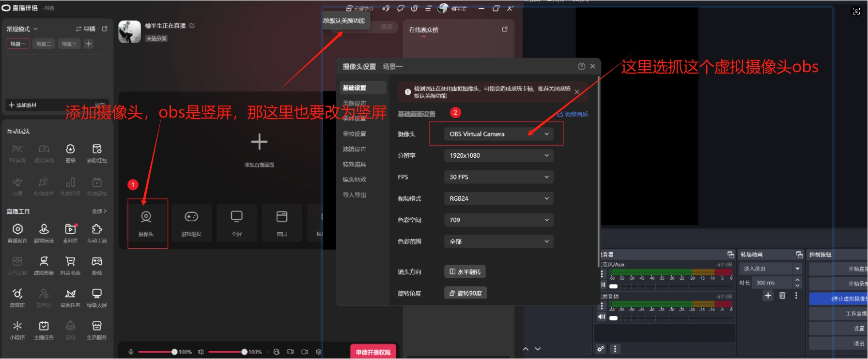This screenshot has width=868, height=359.
Task: Open help icon in camera settings dialog
Action: (x=581, y=66)
